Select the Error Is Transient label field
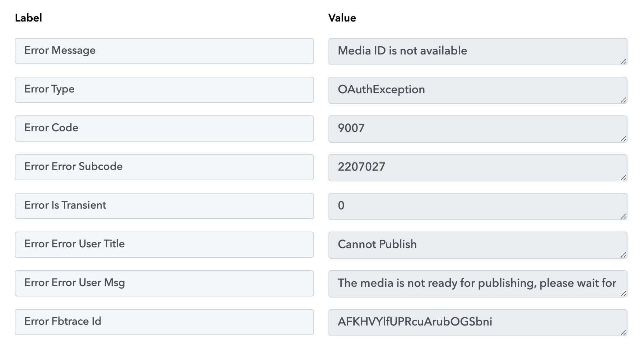This screenshot has height=347, width=644. (x=164, y=206)
